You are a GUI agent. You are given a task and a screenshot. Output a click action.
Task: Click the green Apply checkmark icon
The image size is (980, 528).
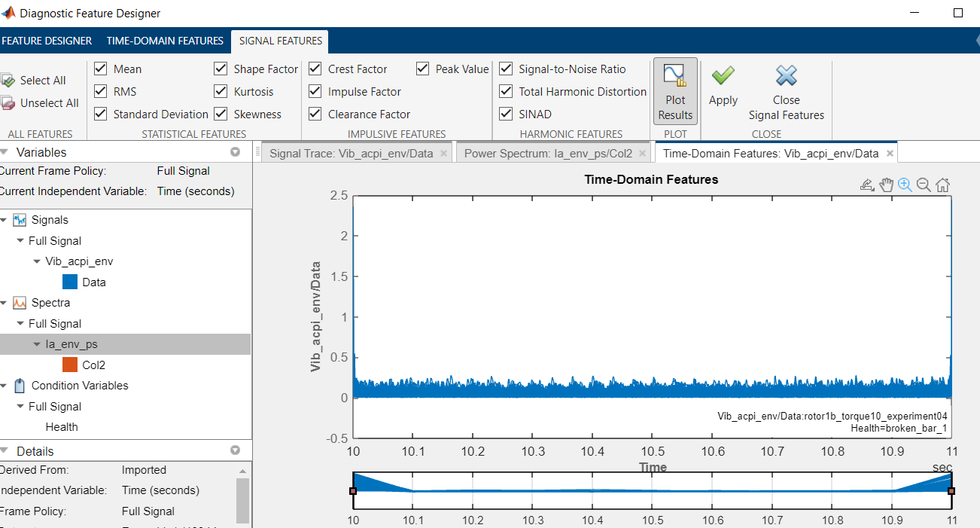(x=723, y=75)
